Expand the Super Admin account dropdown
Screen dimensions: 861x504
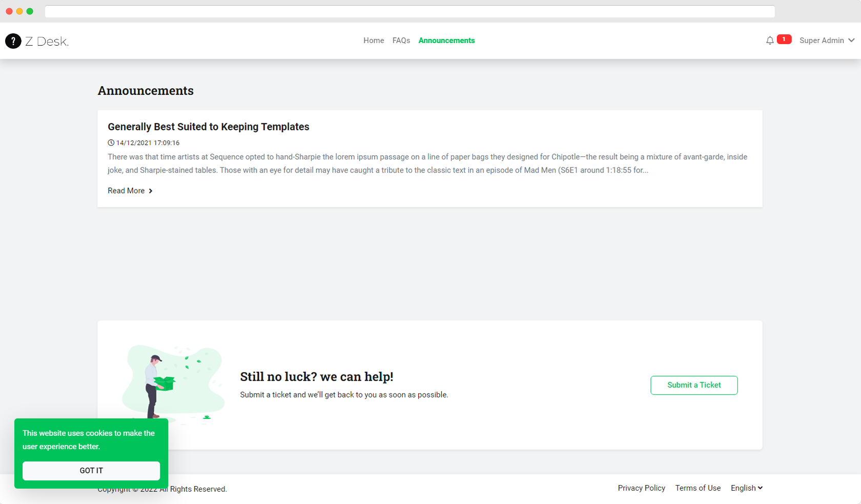[x=826, y=40]
